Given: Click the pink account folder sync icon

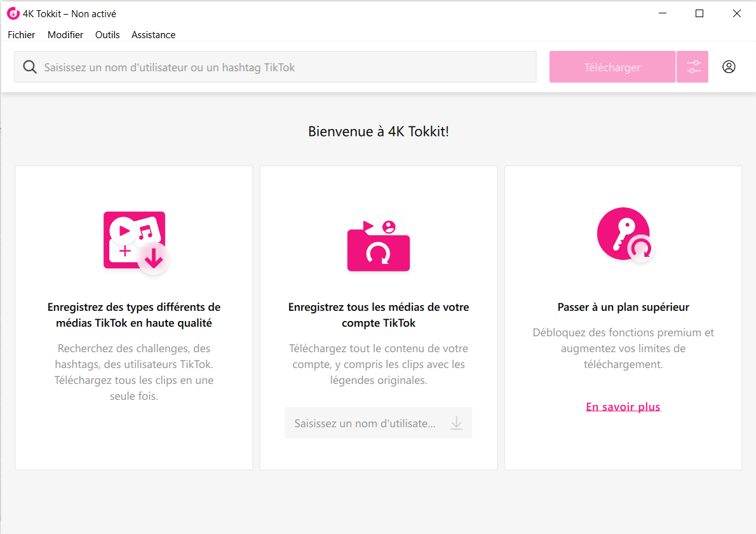Looking at the screenshot, I should pyautogui.click(x=379, y=242).
